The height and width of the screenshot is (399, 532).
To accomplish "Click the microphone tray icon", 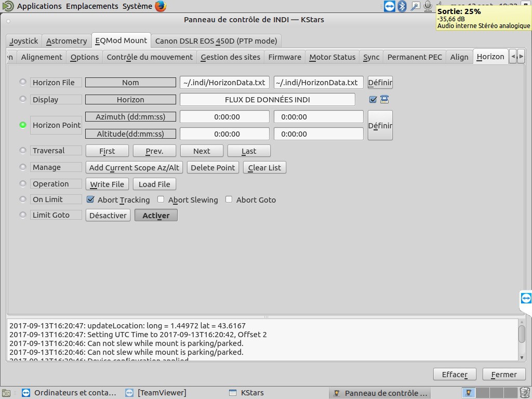I will click(x=428, y=6).
